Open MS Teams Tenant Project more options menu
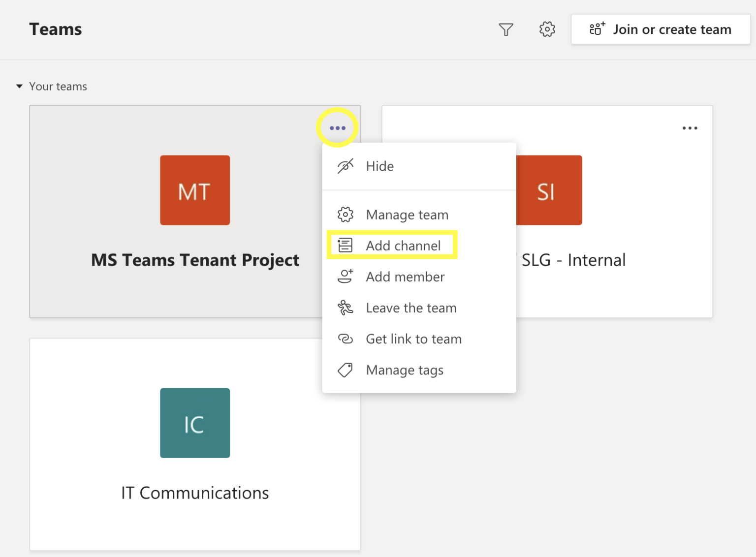Viewport: 756px width, 557px height. (x=338, y=127)
